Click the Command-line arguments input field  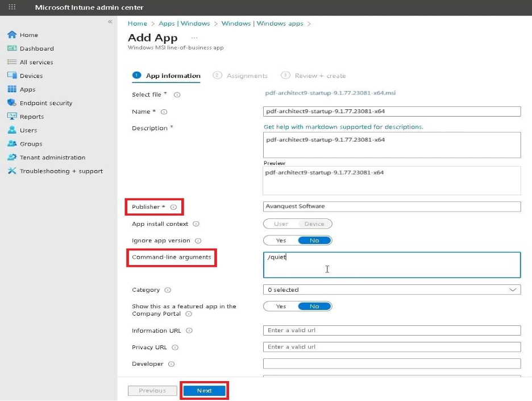(x=392, y=264)
